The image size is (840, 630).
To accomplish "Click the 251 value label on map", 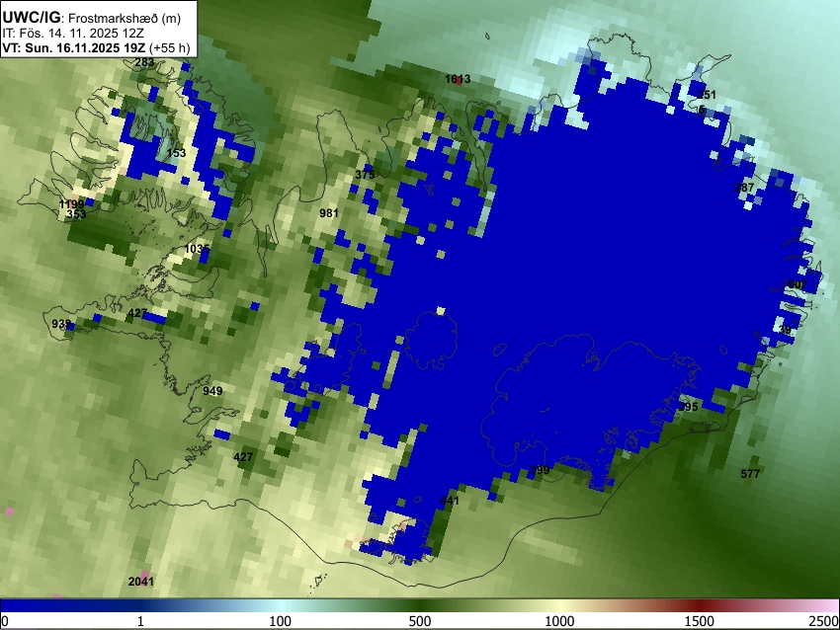I will [x=706, y=95].
